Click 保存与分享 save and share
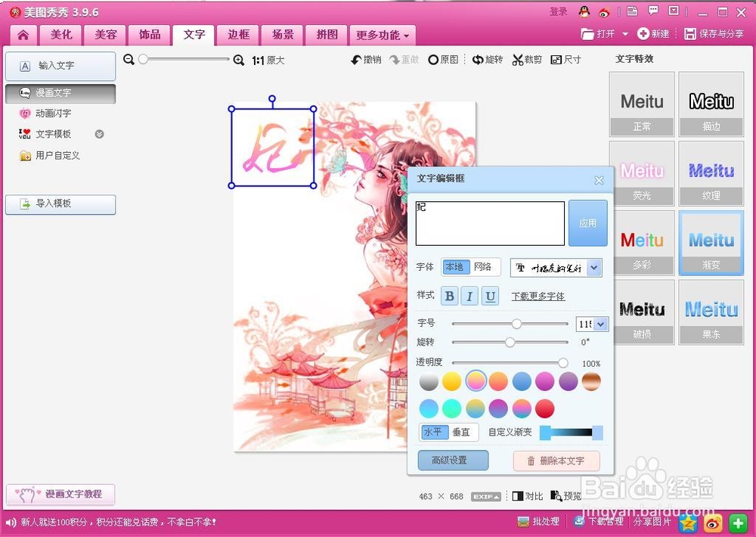The width and height of the screenshot is (756, 537). click(714, 34)
